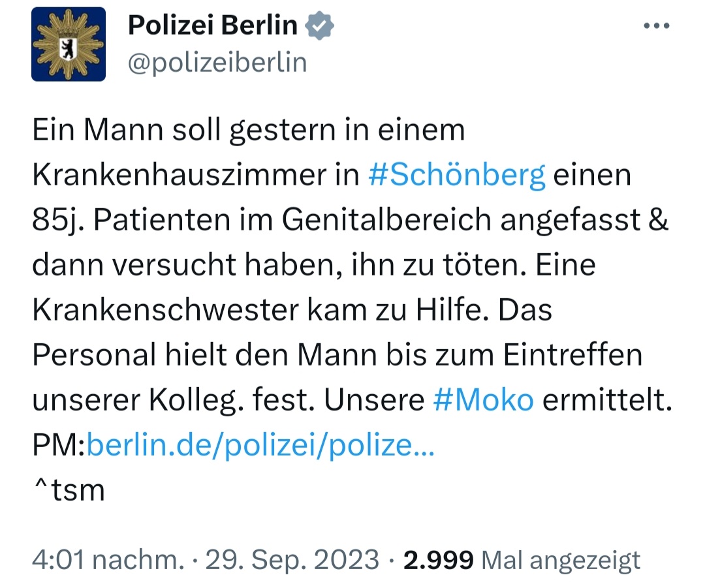Click the "PM:" prefix before the link
The height and width of the screenshot is (588, 705).
point(59,446)
